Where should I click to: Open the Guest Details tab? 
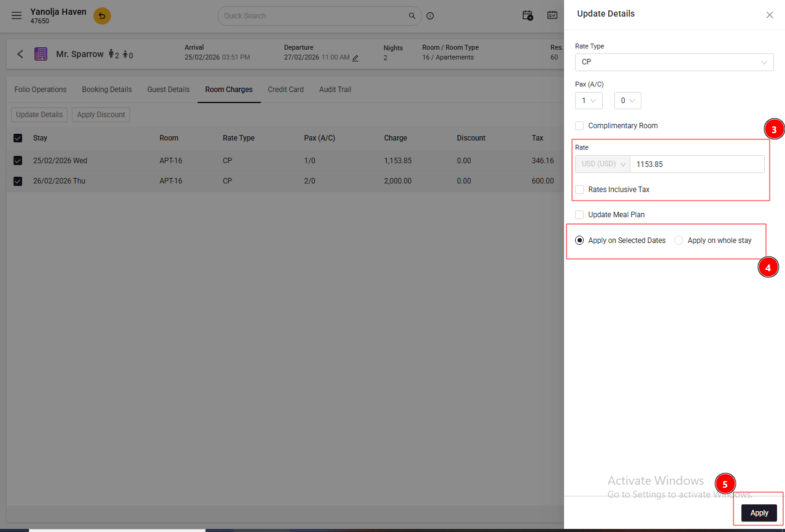[x=168, y=90]
